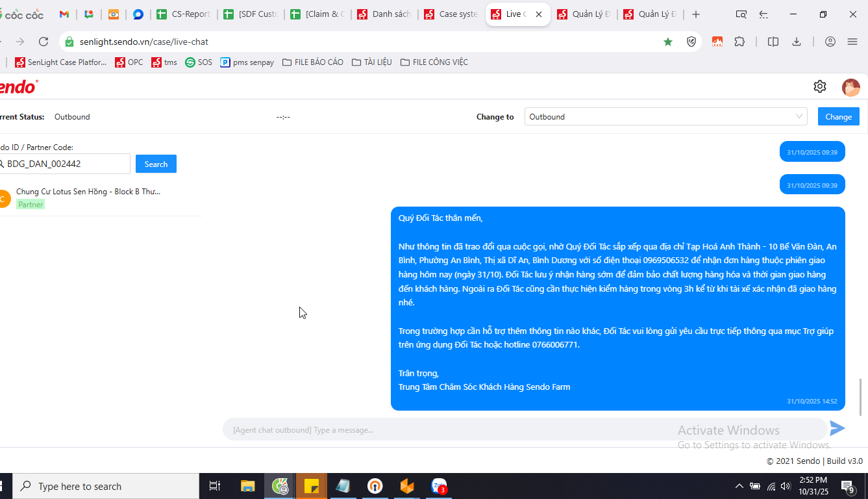Click the Sendo logo

point(19,86)
